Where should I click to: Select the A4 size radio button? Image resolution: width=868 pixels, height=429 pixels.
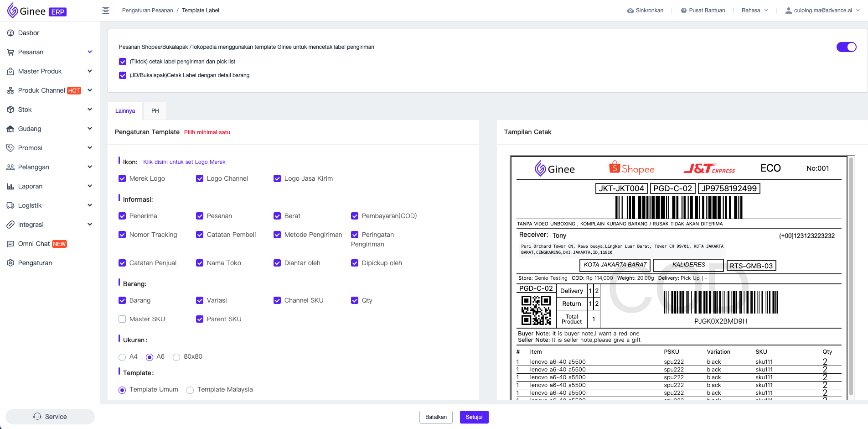(122, 357)
